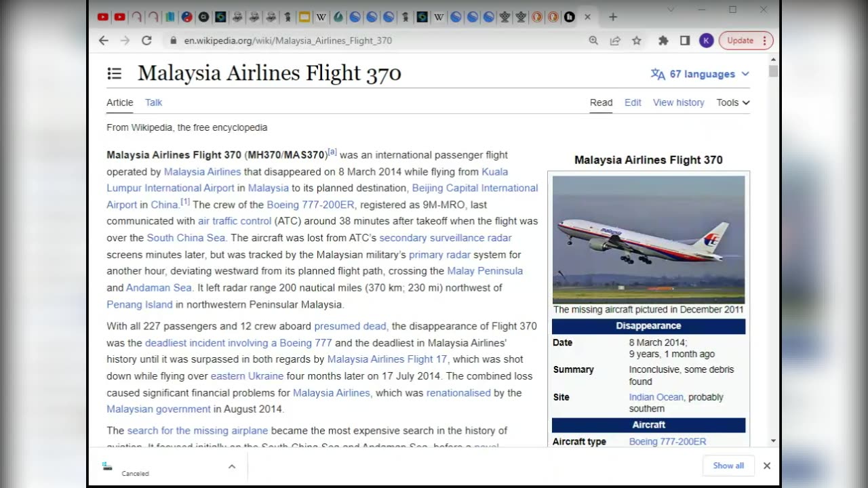
Task: Open View history
Action: [679, 102]
